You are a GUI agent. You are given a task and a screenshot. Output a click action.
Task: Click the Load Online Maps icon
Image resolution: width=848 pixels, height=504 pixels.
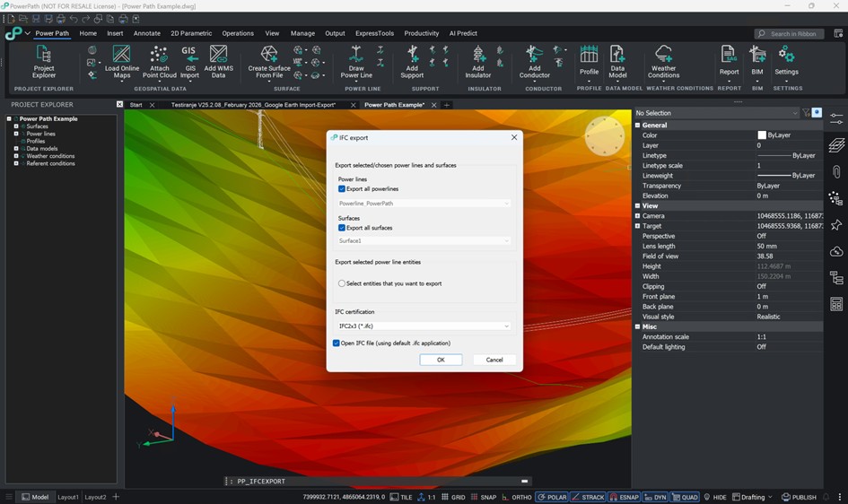122,61
